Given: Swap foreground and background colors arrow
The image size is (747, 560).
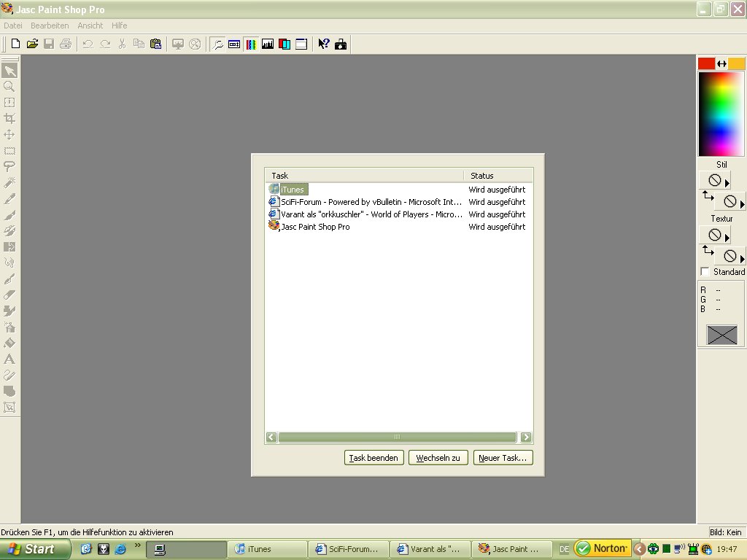Looking at the screenshot, I should pos(721,64).
